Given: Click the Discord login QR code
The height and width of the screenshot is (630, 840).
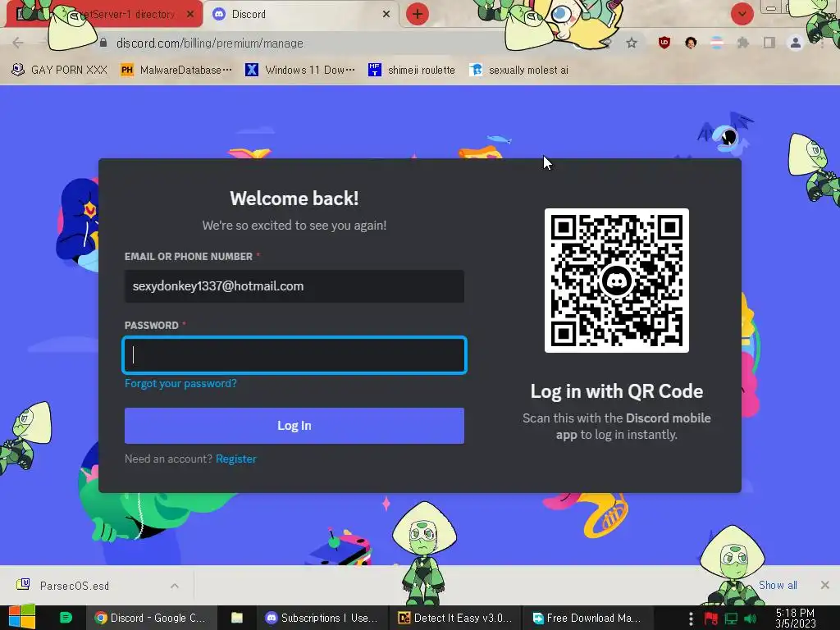Looking at the screenshot, I should [617, 281].
